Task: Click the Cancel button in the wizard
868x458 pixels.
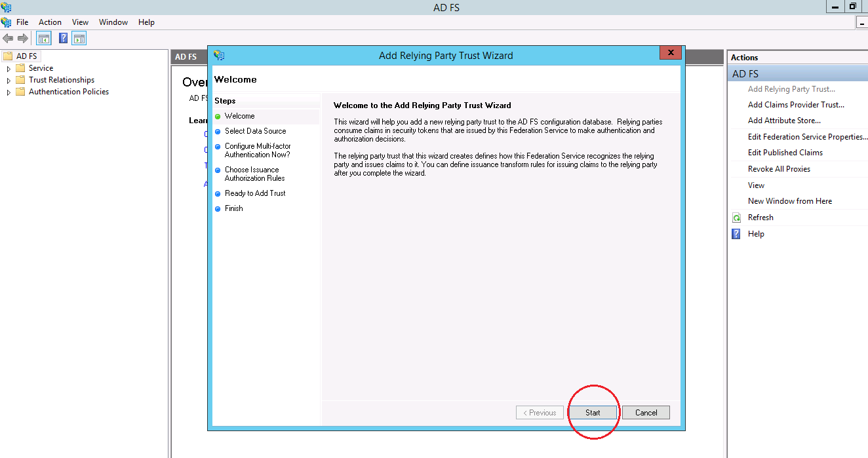Action: click(x=646, y=413)
